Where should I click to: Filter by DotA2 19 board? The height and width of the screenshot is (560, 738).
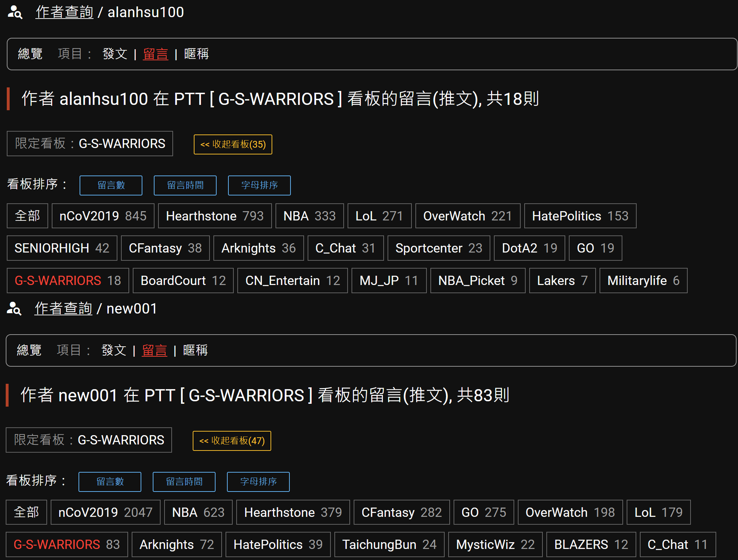pos(530,248)
